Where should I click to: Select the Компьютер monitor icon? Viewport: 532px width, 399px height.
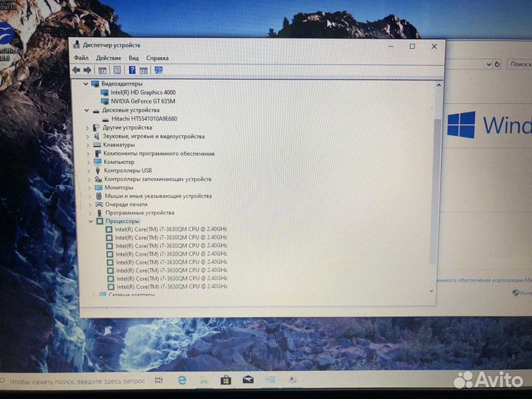coord(98,162)
